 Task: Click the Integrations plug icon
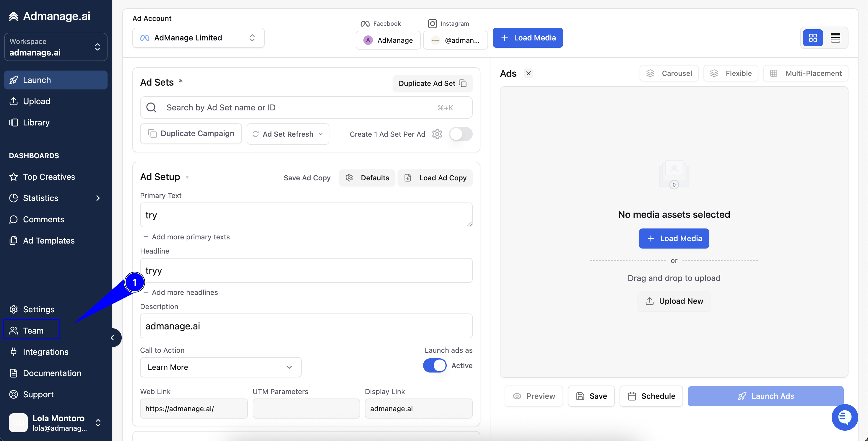(14, 352)
